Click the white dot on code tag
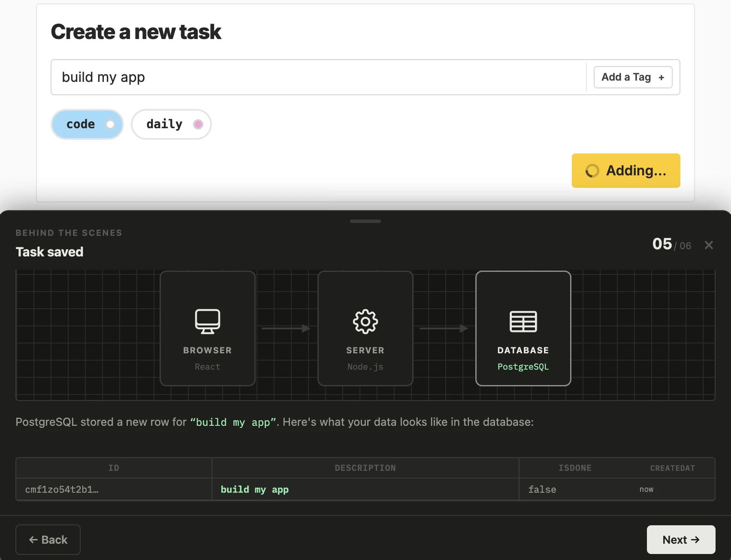This screenshot has height=560, width=731. pos(110,124)
